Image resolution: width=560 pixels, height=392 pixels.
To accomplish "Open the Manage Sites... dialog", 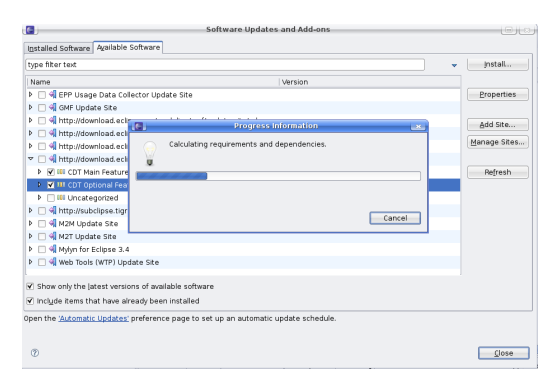I will coord(498,142).
